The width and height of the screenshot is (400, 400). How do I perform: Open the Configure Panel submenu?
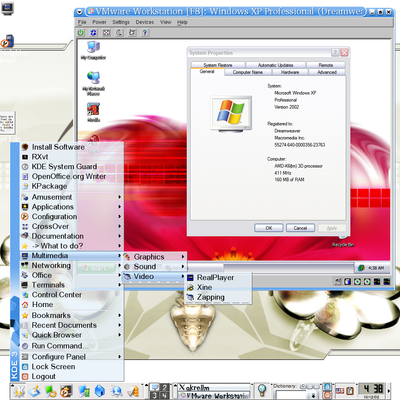tap(72, 357)
